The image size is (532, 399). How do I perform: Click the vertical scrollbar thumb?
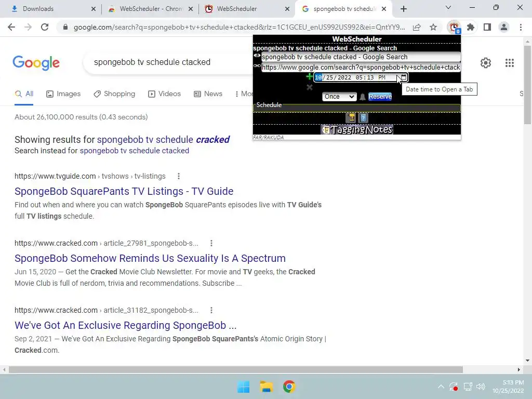[527, 85]
